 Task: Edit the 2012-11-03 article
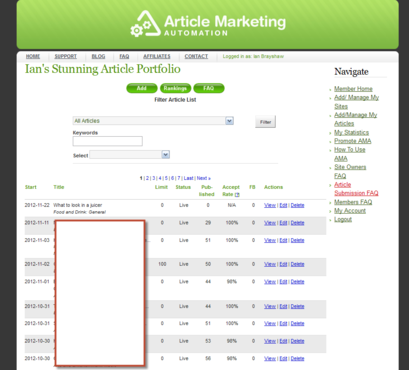[x=283, y=240]
